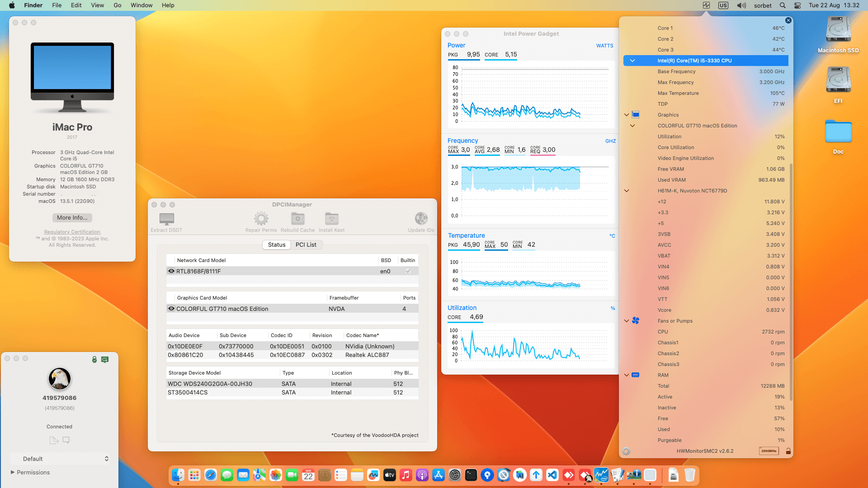Click the iMac Pro image in About window
868x488 pixels.
point(72,77)
